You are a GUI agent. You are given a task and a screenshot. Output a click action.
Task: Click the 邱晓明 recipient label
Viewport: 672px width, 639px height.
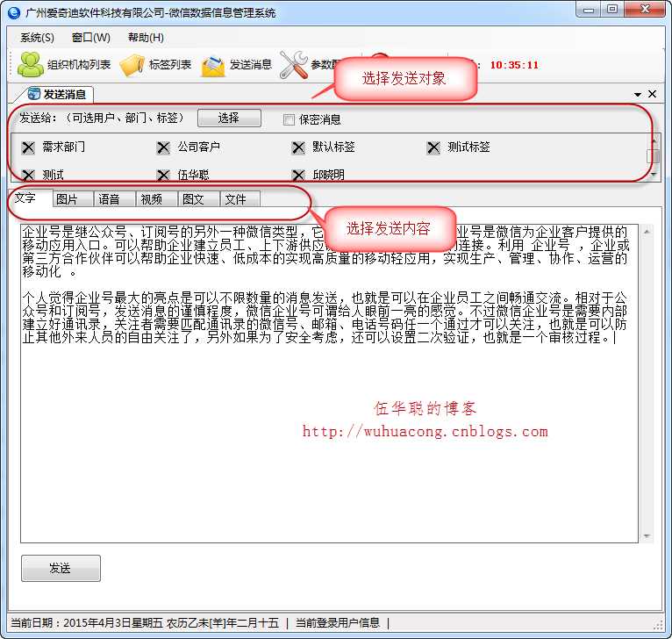click(329, 175)
